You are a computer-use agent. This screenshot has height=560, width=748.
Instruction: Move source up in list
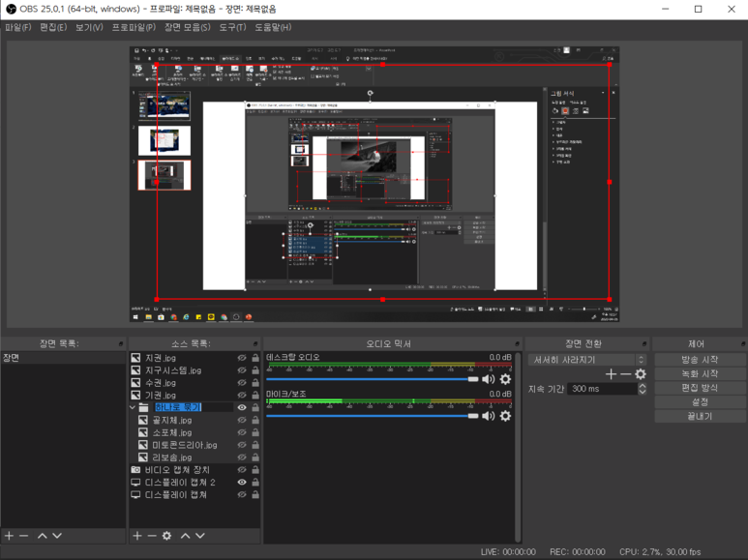[x=185, y=536]
